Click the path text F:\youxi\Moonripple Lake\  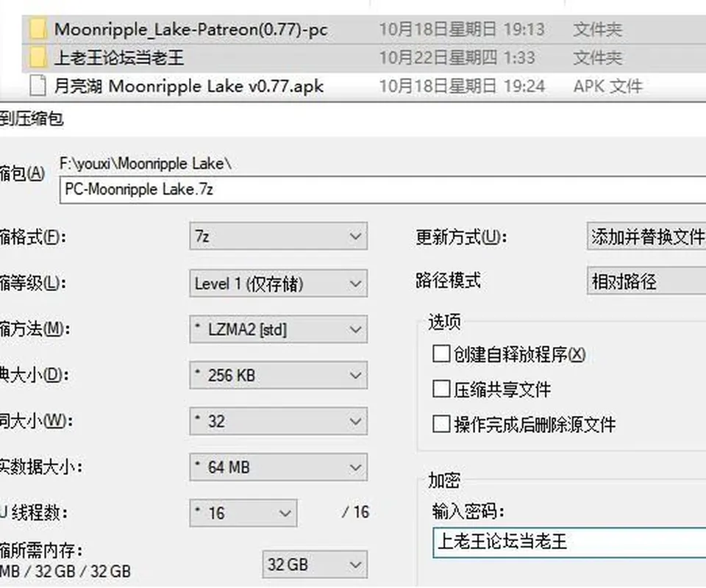146,164
